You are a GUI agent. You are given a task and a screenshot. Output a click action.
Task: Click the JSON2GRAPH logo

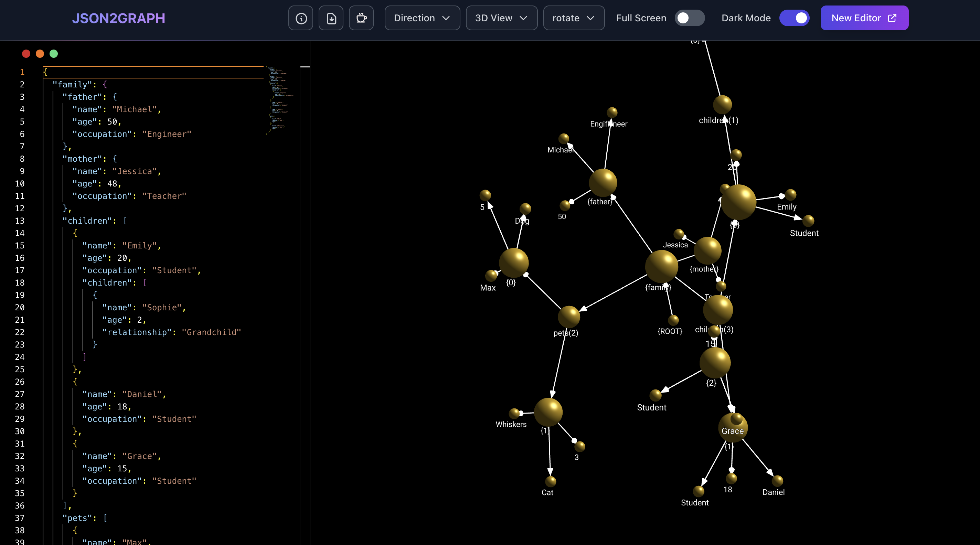[119, 18]
